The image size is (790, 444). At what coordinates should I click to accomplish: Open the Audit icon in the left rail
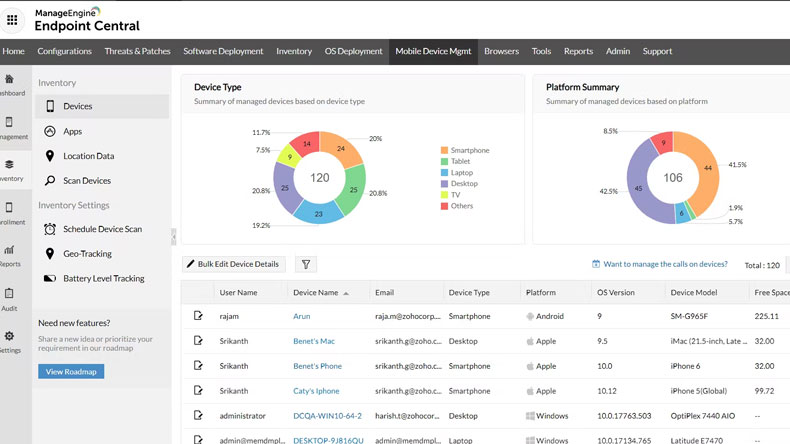(x=10, y=294)
